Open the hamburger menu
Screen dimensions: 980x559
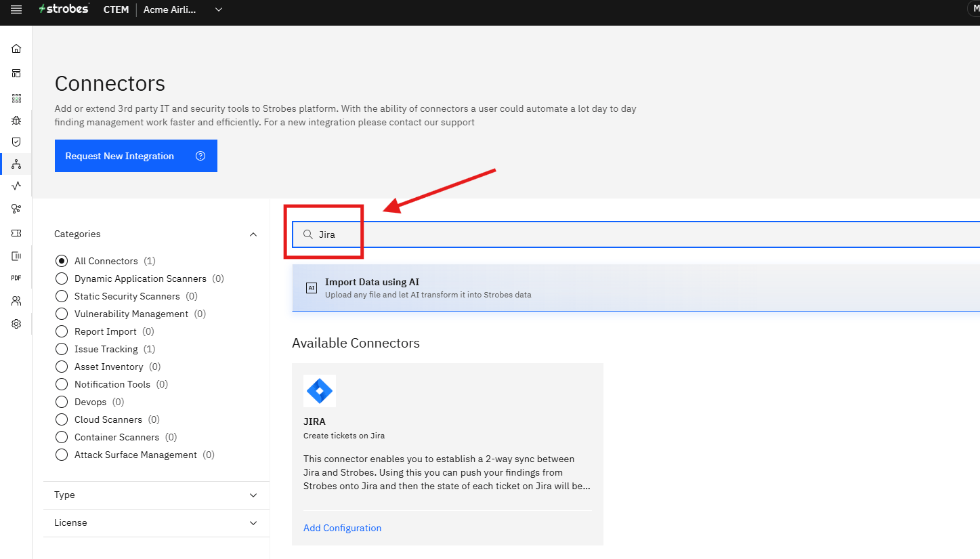click(x=16, y=9)
